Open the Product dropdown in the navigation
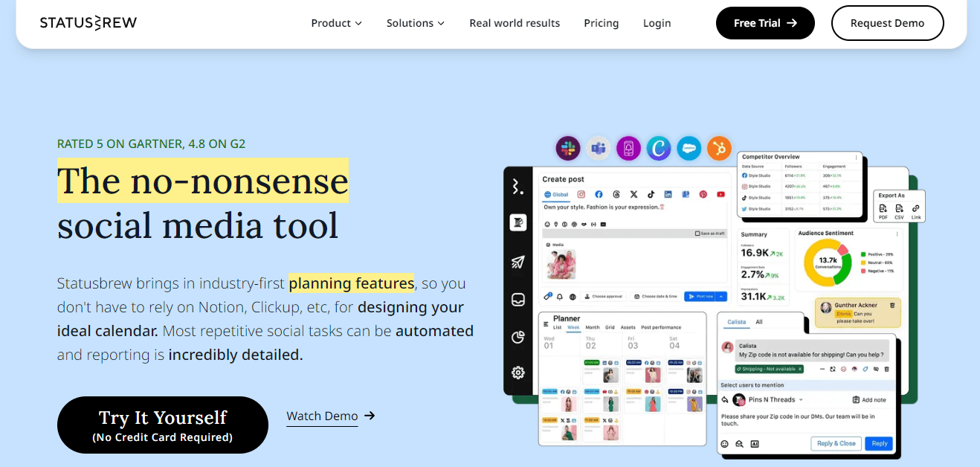The height and width of the screenshot is (467, 980). (x=336, y=23)
